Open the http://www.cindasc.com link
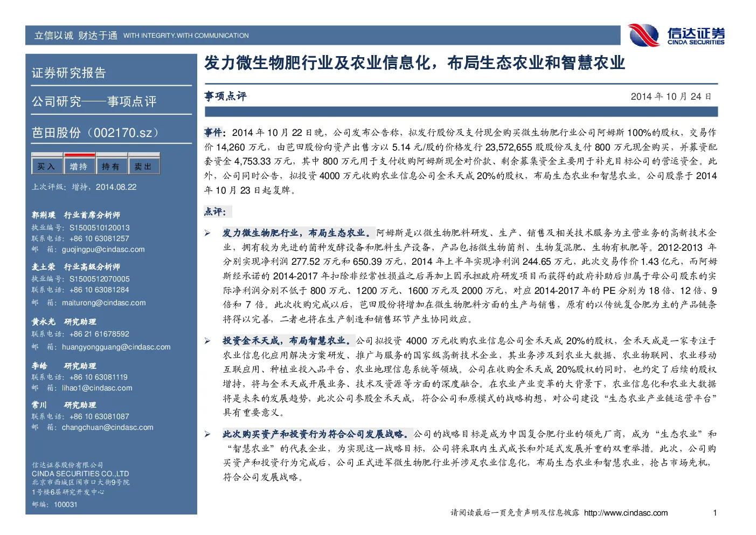The width and height of the screenshot is (756, 535). [x=626, y=513]
